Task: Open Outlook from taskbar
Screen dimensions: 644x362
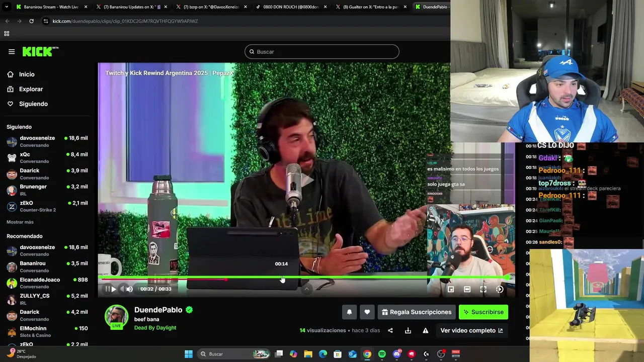Action: 353,354
